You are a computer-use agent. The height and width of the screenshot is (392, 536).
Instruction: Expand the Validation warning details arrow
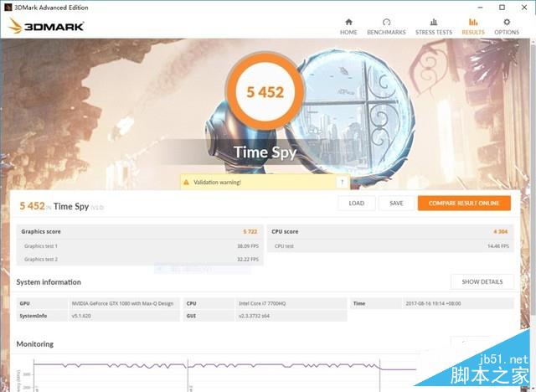point(342,182)
